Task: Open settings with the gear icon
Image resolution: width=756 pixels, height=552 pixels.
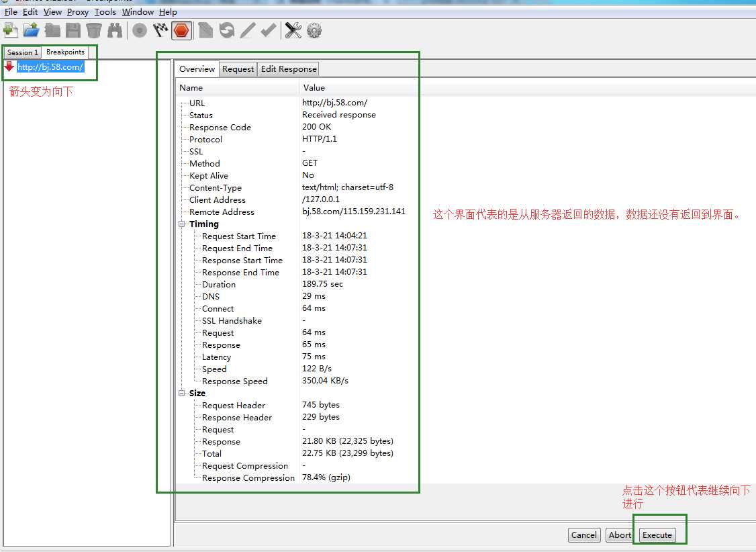Action: pyautogui.click(x=314, y=30)
